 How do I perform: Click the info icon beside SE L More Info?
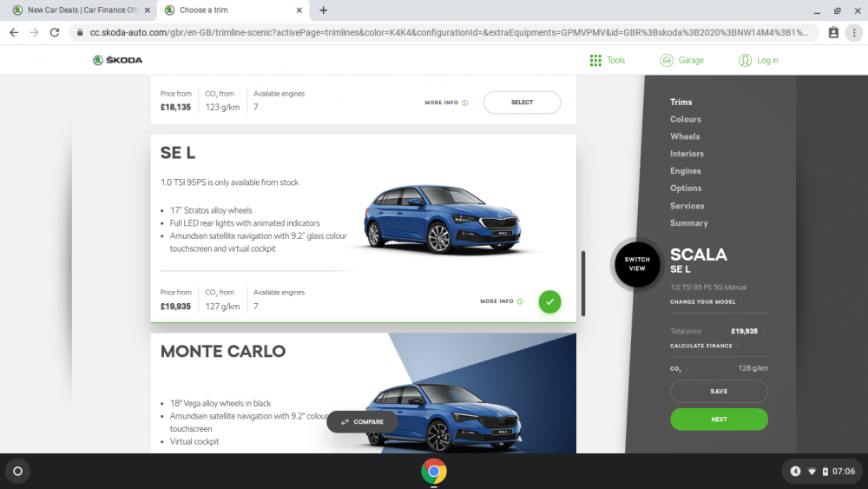(x=520, y=301)
